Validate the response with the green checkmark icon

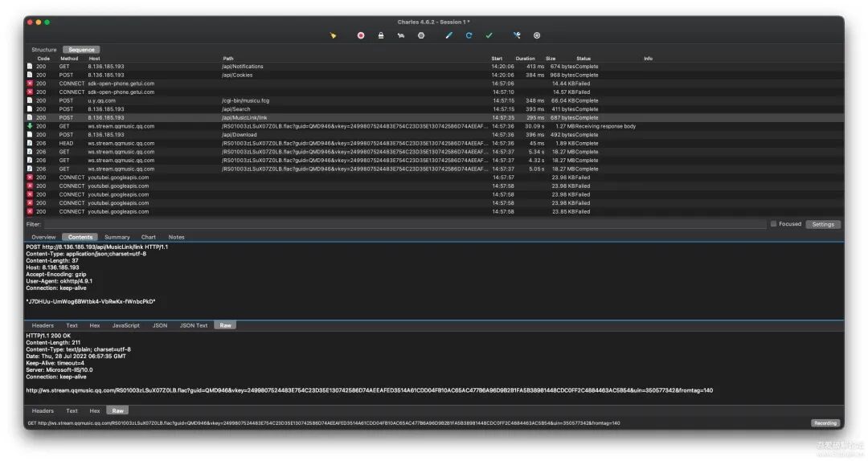pos(489,35)
